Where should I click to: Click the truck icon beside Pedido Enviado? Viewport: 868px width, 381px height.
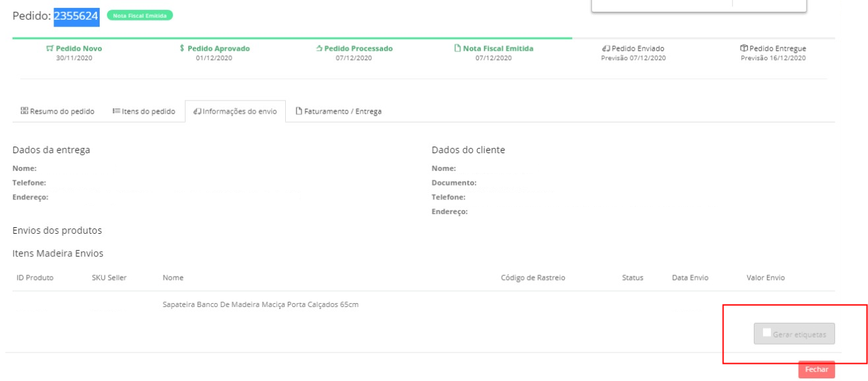(605, 48)
